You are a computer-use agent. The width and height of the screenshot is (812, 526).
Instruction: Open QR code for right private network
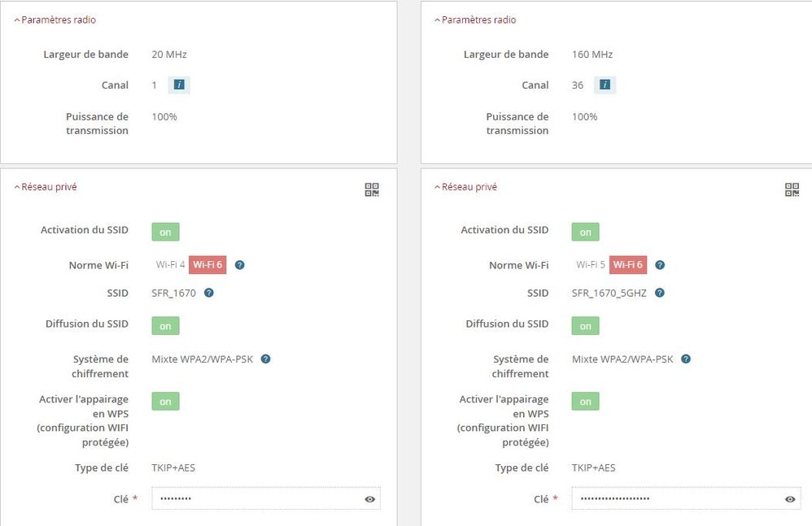tap(792, 189)
